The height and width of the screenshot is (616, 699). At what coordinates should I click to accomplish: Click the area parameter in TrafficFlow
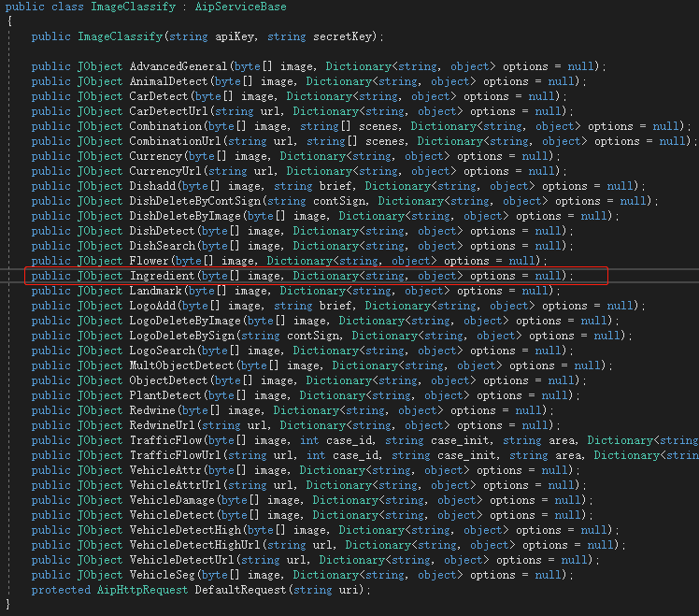pyautogui.click(x=562, y=440)
